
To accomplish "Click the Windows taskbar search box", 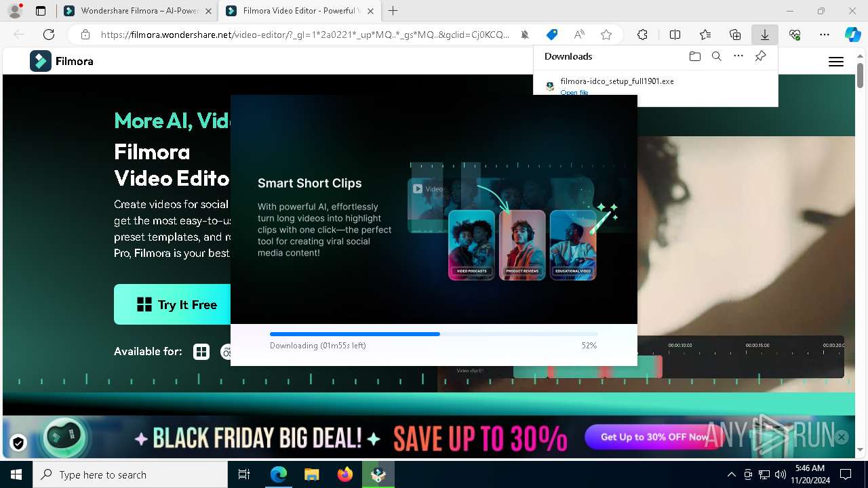I will pyautogui.click(x=130, y=474).
